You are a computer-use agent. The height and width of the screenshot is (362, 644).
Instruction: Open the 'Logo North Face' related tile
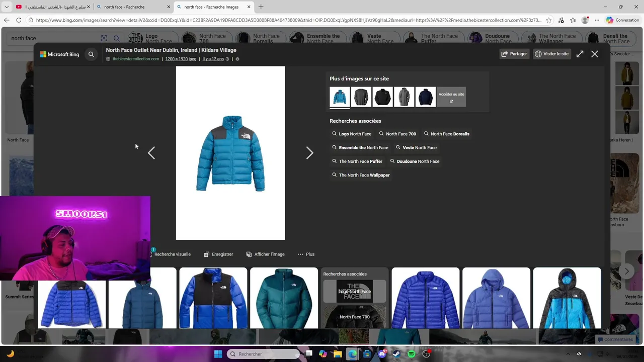(x=355, y=292)
